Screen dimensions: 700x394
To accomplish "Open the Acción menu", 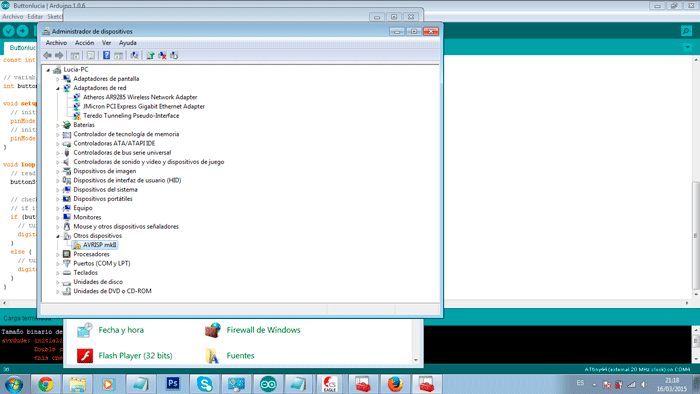I will (84, 43).
